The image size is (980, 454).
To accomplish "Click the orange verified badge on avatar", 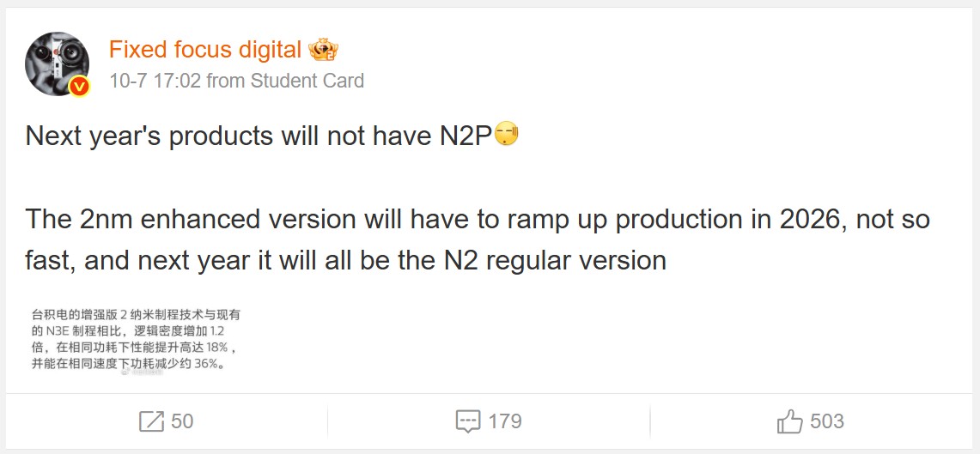I will click(79, 86).
